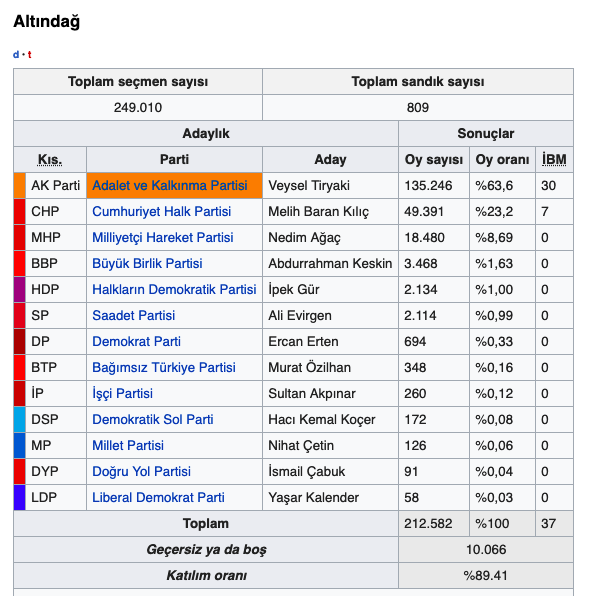Click the Liberal Demokrat Parti link
The height and width of the screenshot is (596, 601).
tap(158, 498)
